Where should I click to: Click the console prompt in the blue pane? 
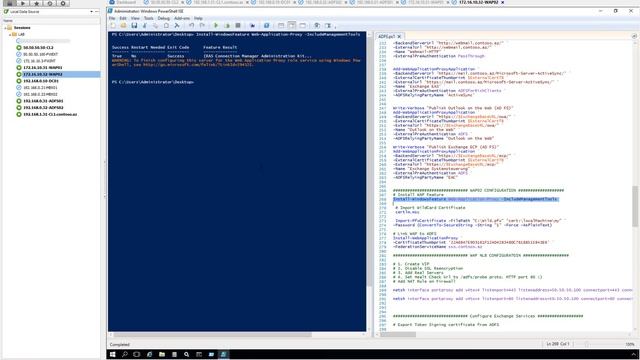[x=153, y=82]
